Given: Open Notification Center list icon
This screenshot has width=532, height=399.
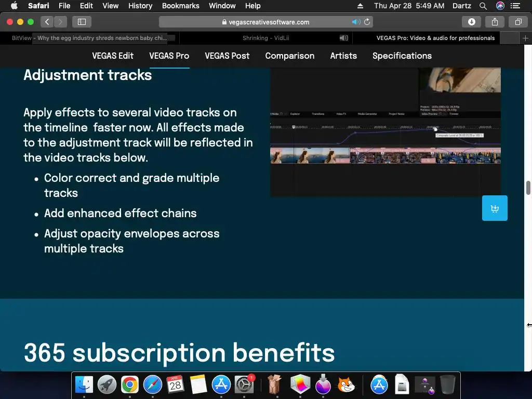Looking at the screenshot, I should [x=515, y=6].
